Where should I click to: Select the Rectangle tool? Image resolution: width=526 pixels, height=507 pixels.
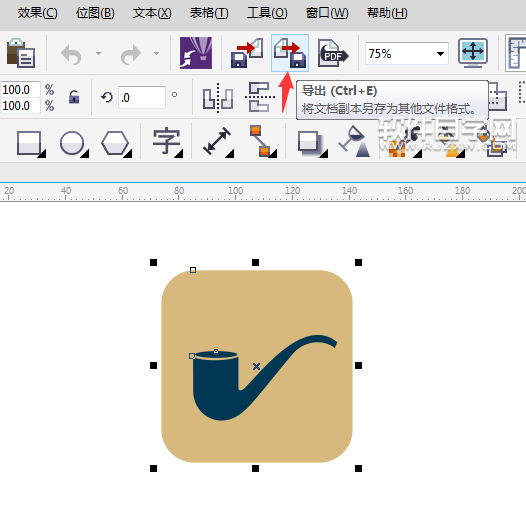pyautogui.click(x=31, y=144)
